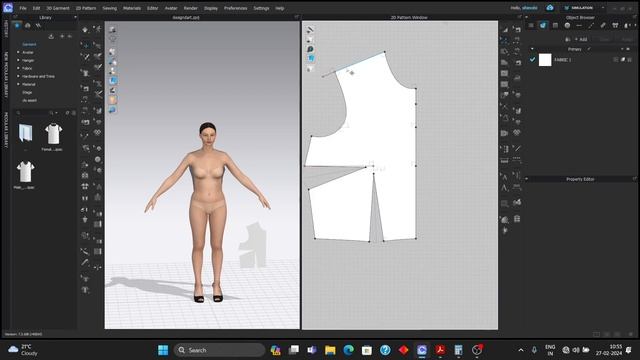Toggle the orange skin-tone display icon in 3D window
The height and width of the screenshot is (360, 640).
click(113, 100)
